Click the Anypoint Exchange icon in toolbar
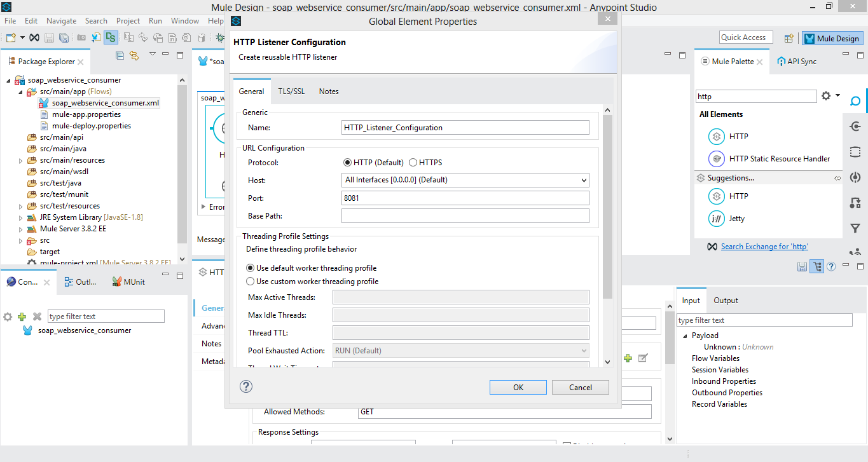 [34, 37]
